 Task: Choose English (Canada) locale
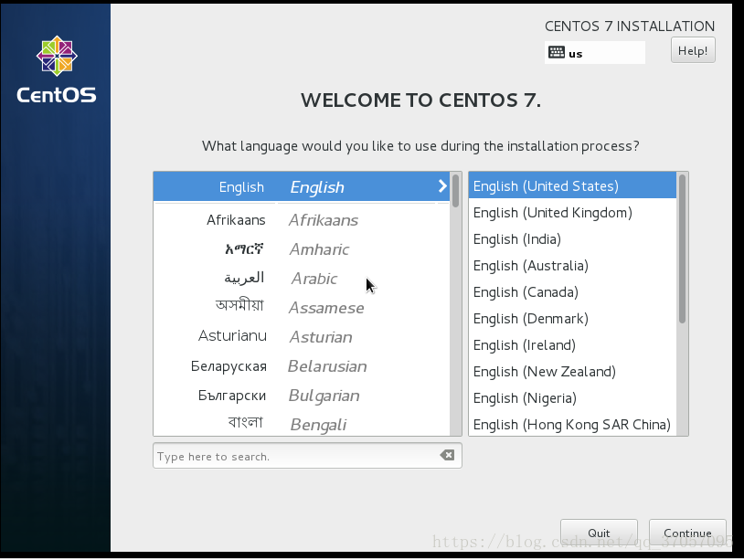572,292
